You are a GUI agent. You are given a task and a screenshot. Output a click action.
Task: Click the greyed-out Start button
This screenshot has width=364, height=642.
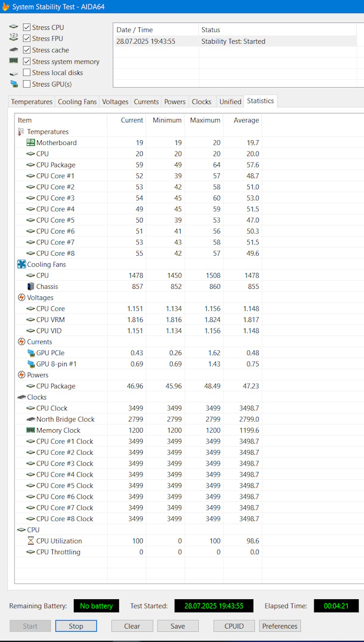pyautogui.click(x=30, y=626)
